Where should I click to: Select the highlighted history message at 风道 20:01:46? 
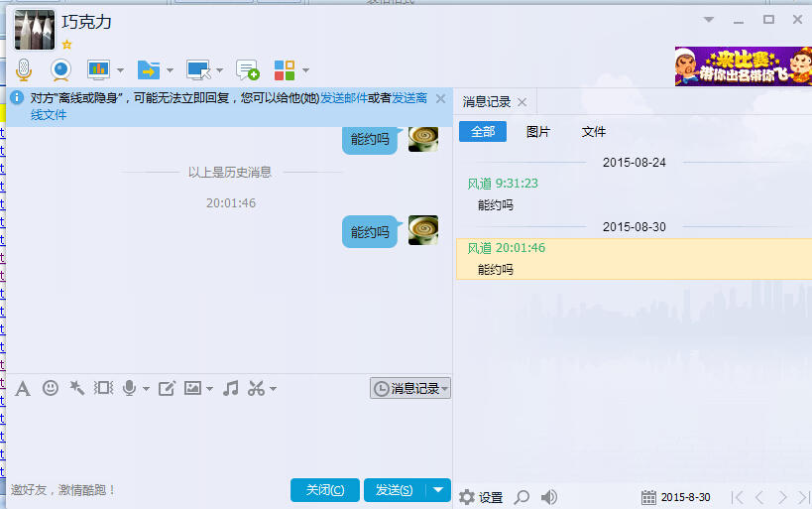tap(634, 259)
